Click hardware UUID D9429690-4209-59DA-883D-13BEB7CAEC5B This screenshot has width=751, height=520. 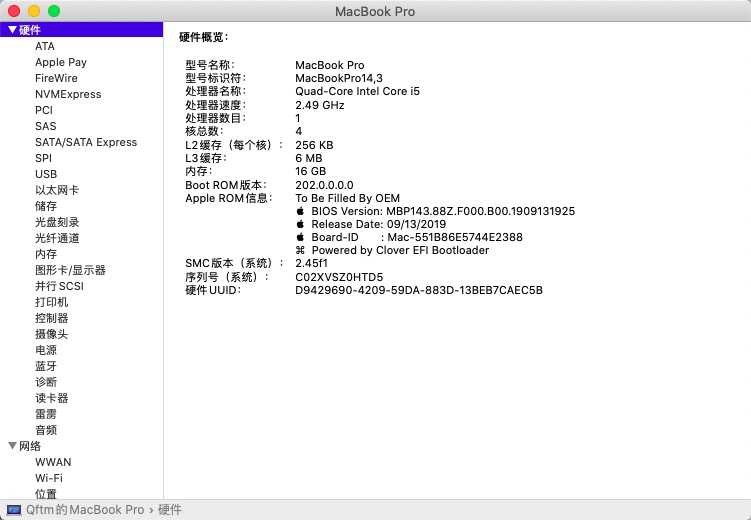419,290
